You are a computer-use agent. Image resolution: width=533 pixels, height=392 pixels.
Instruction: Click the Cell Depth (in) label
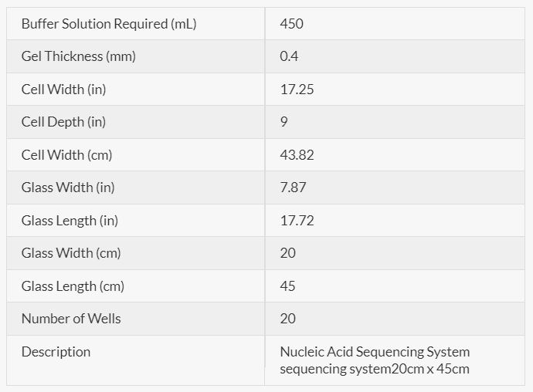click(64, 122)
